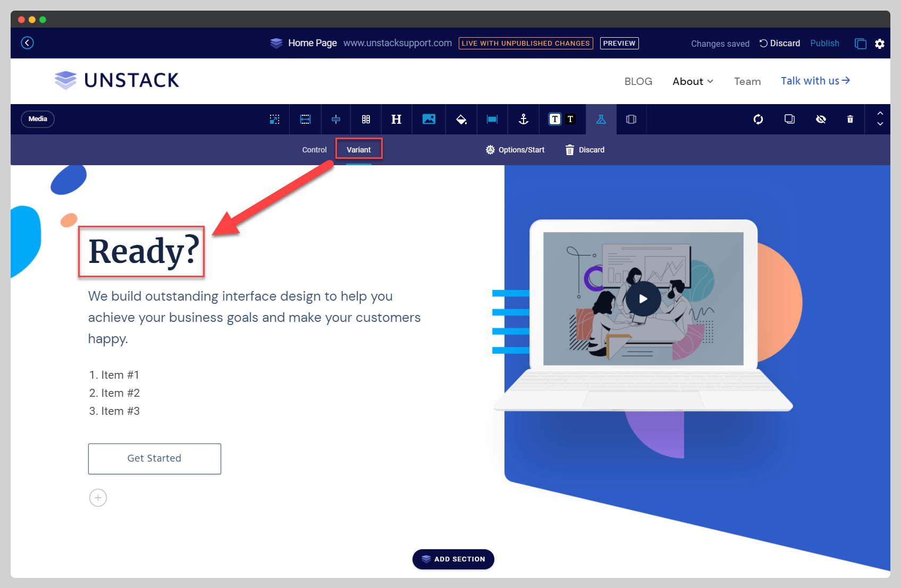Hide the section using the eye-slash icon
This screenshot has height=588, width=901.
coord(821,119)
